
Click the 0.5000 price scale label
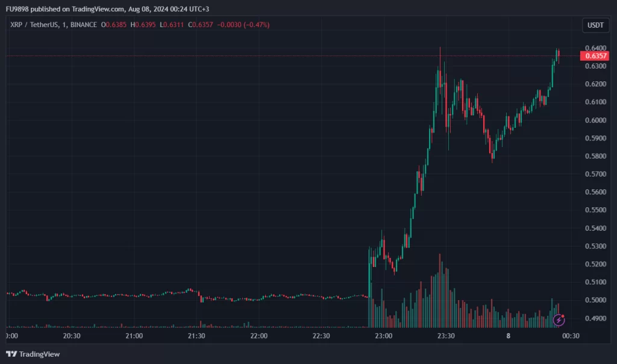tap(595, 300)
